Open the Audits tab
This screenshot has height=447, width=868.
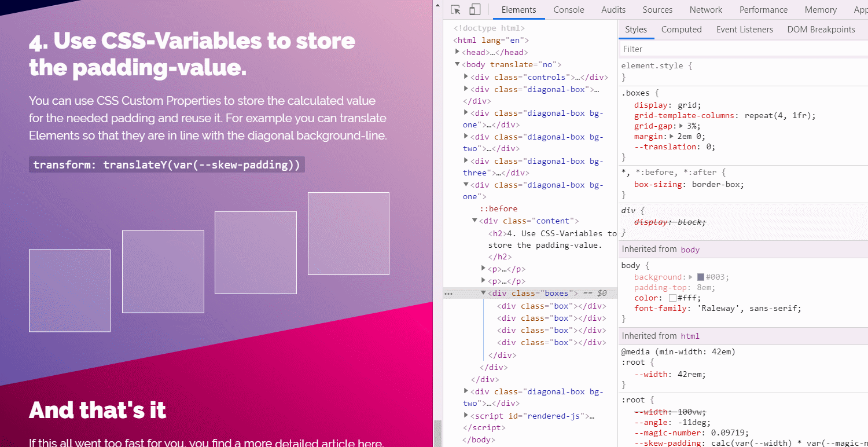(x=613, y=10)
